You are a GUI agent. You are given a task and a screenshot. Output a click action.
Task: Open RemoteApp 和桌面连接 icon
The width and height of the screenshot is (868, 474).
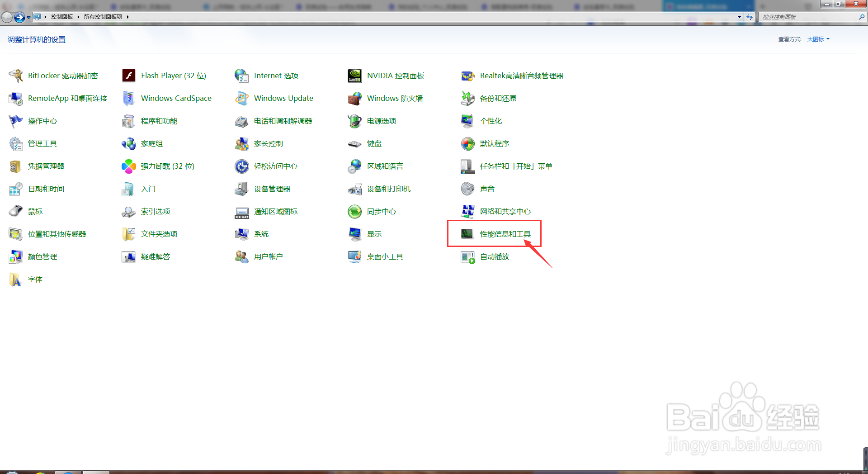click(x=16, y=98)
